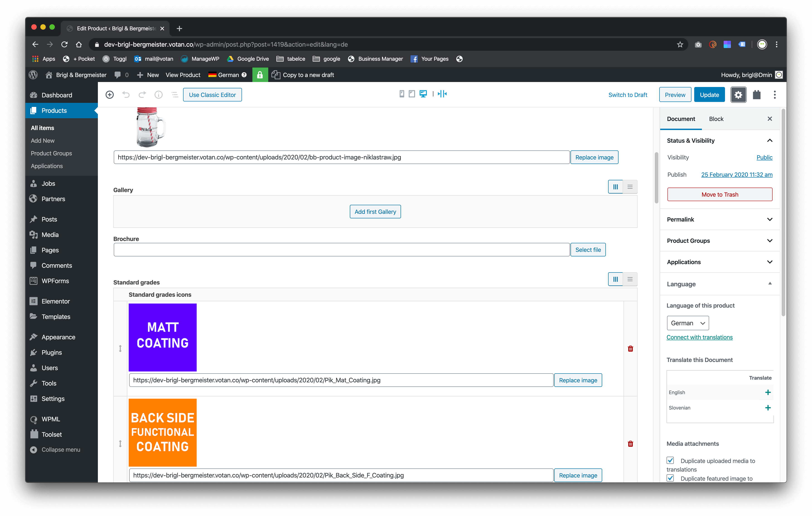Viewport: 812px width, 516px height.
Task: Open Media in admin menu
Action: point(50,235)
